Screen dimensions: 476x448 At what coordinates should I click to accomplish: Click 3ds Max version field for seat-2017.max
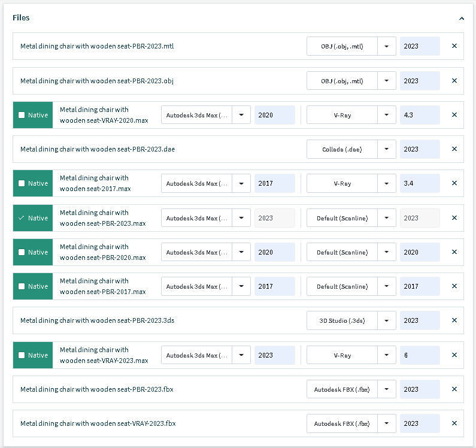tap(274, 183)
